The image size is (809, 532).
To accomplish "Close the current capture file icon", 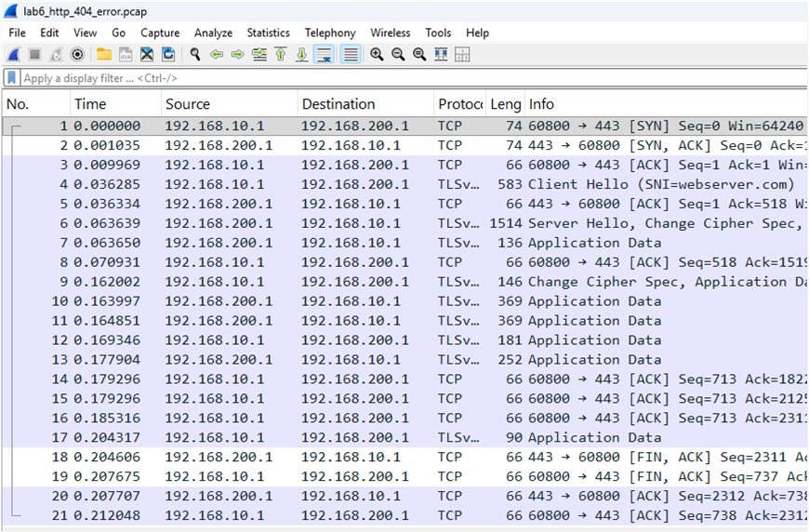I will click(x=147, y=55).
